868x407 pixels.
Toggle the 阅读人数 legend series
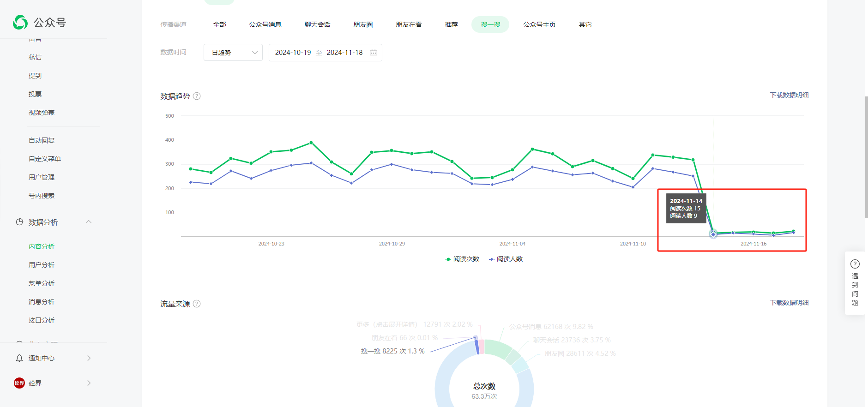tap(506, 259)
